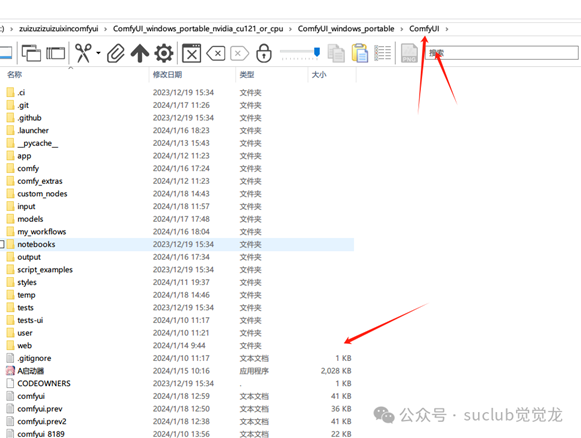This screenshot has height=438, width=581.
Task: Open settings via the gear icon
Action: (163, 53)
